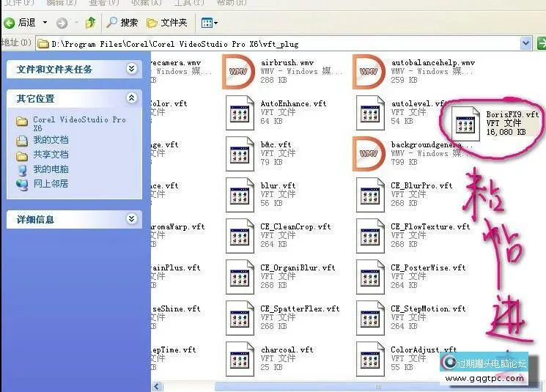Go up one folder level icon

click(x=90, y=23)
